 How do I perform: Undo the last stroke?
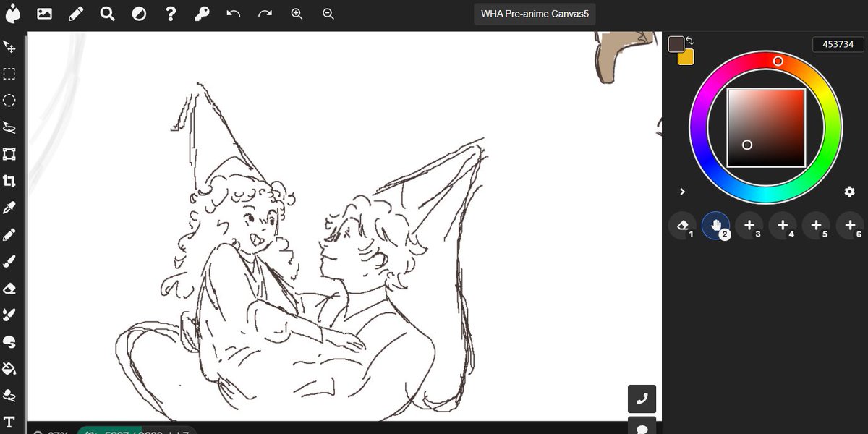[x=233, y=13]
